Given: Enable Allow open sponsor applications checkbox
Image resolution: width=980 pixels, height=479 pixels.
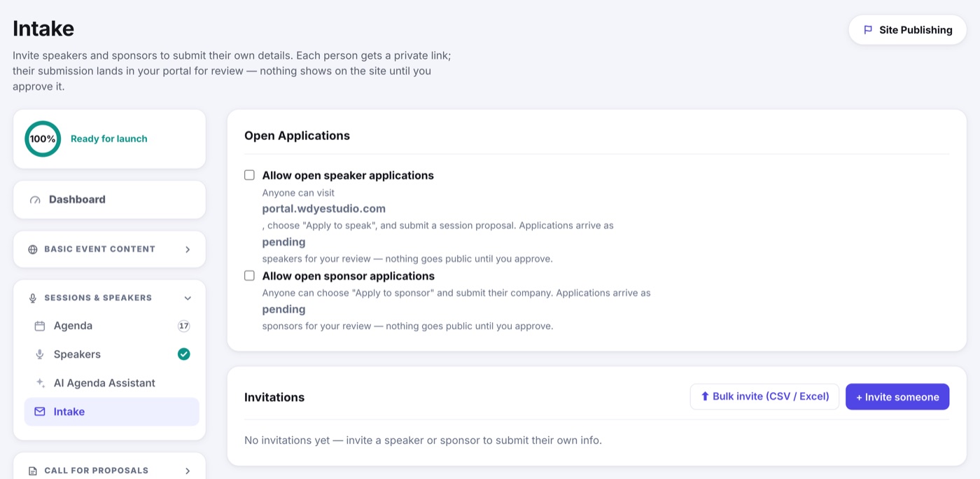Looking at the screenshot, I should point(249,276).
